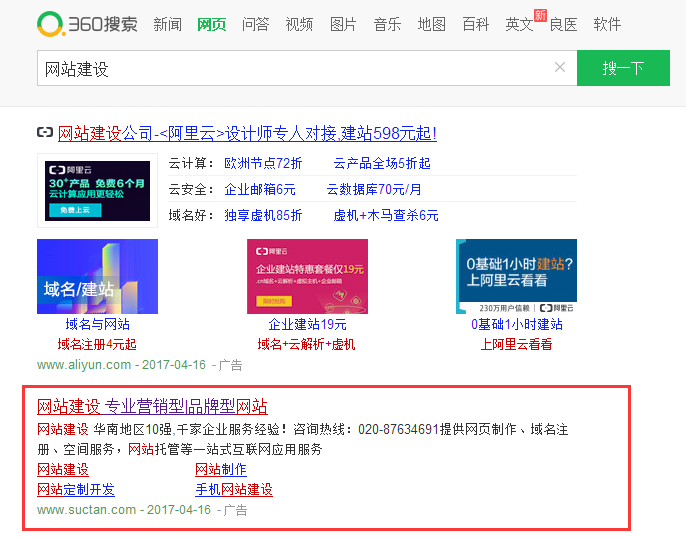Viewport: 686px width, 538px height.
Task: Go to the 英文 search tab
Action: (519, 25)
